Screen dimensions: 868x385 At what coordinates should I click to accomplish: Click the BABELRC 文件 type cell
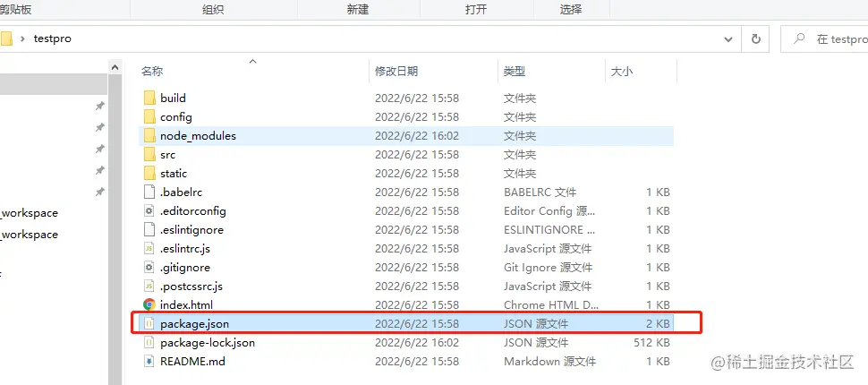540,192
